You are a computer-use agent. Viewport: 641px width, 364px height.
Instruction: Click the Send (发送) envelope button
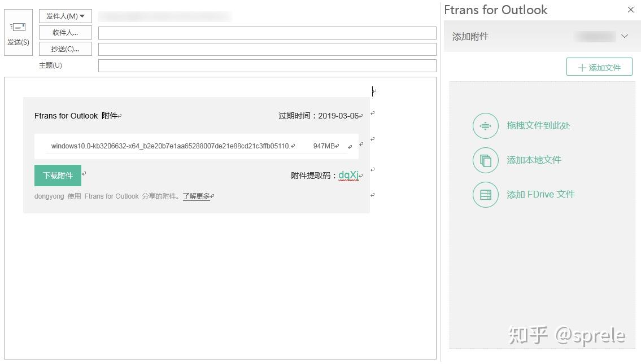click(x=19, y=33)
